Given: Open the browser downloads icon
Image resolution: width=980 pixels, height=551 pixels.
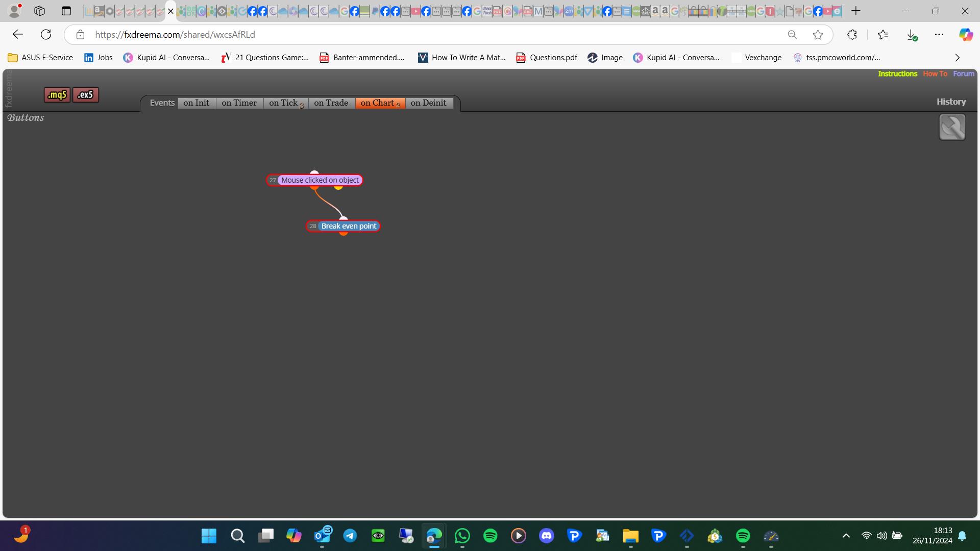Looking at the screenshot, I should click(912, 35).
